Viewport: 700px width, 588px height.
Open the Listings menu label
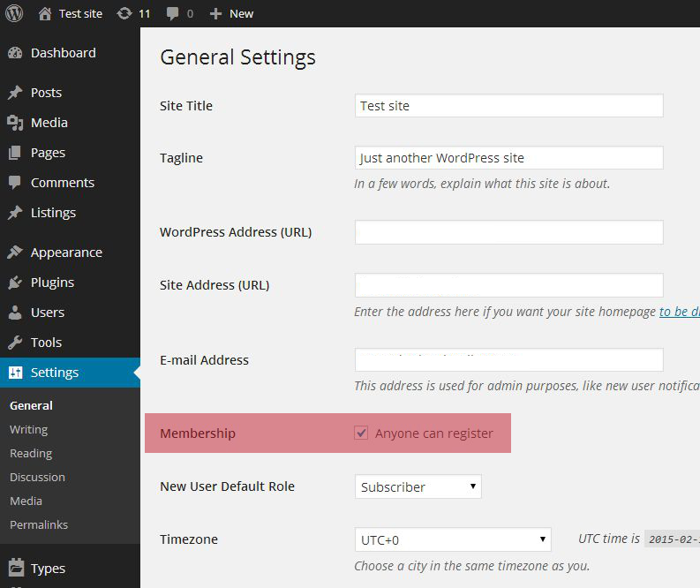tap(53, 213)
